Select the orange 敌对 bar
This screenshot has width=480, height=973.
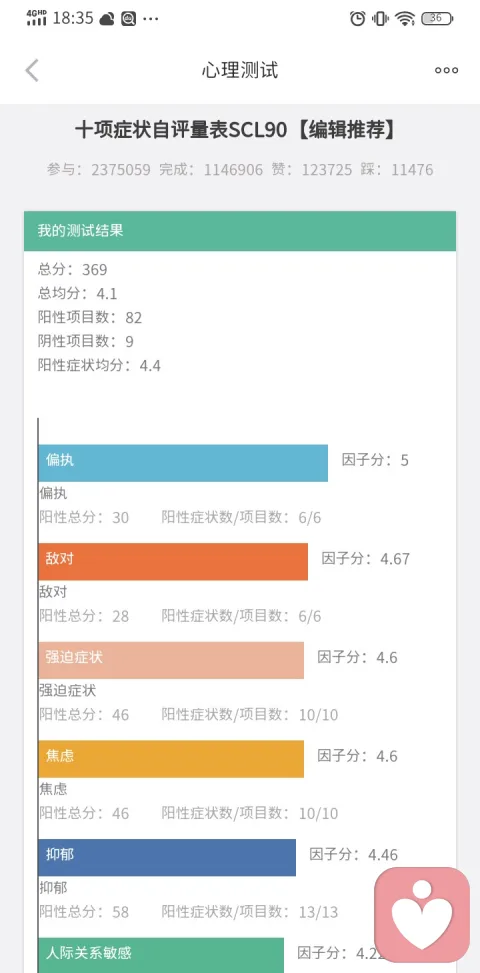[x=173, y=562]
